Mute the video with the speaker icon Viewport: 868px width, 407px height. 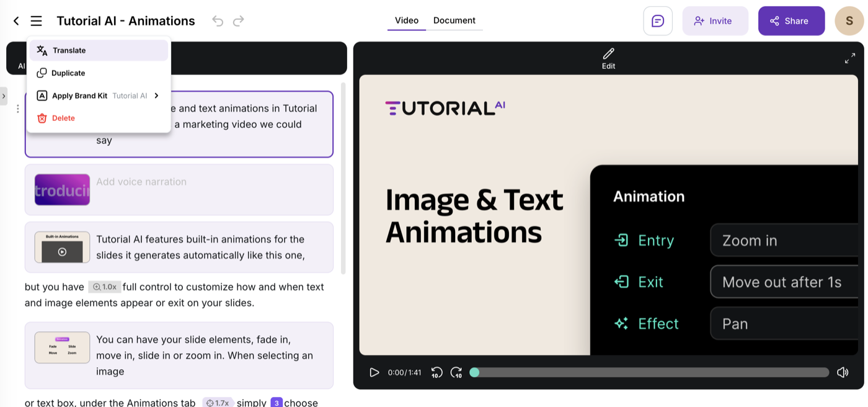point(843,372)
